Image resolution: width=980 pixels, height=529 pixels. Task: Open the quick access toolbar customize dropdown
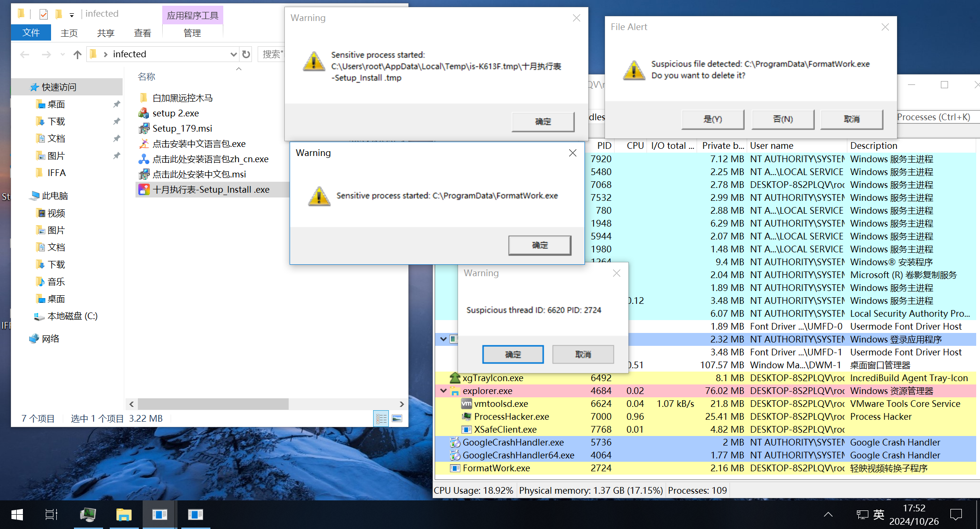tap(72, 15)
